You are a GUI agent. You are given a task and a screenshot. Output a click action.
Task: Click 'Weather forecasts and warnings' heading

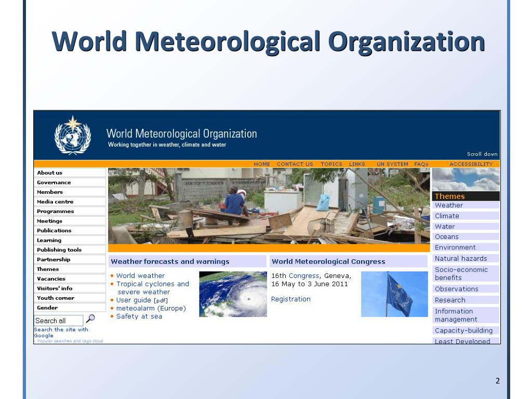tap(170, 262)
